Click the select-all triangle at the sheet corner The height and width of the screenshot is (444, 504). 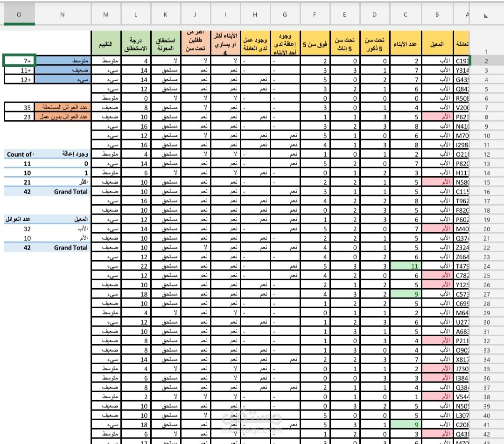pyautogui.click(x=486, y=15)
